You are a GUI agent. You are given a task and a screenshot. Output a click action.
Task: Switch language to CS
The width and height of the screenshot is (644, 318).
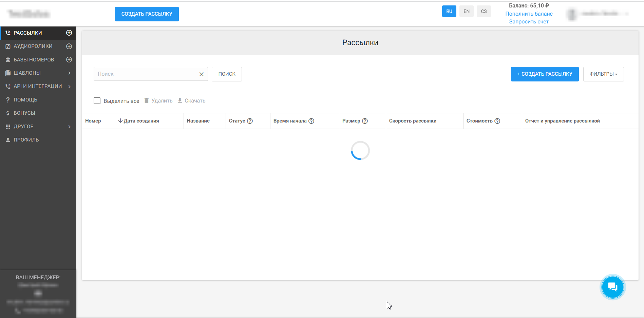(x=484, y=11)
